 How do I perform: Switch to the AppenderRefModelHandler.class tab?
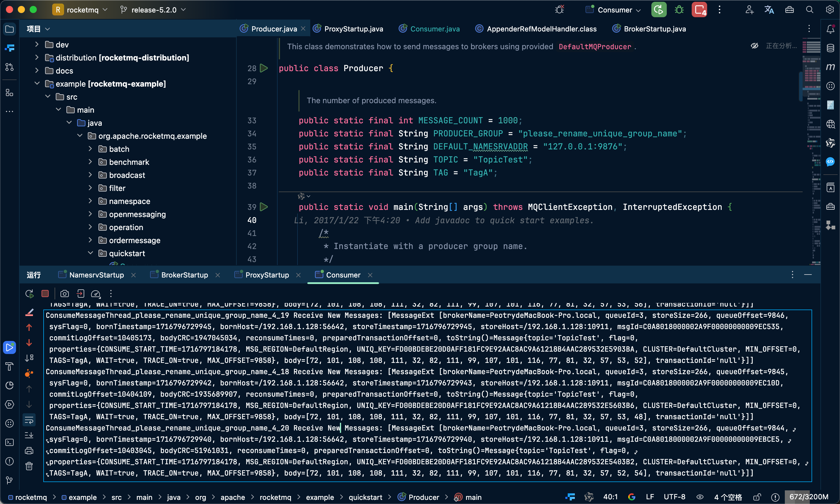(x=536, y=29)
